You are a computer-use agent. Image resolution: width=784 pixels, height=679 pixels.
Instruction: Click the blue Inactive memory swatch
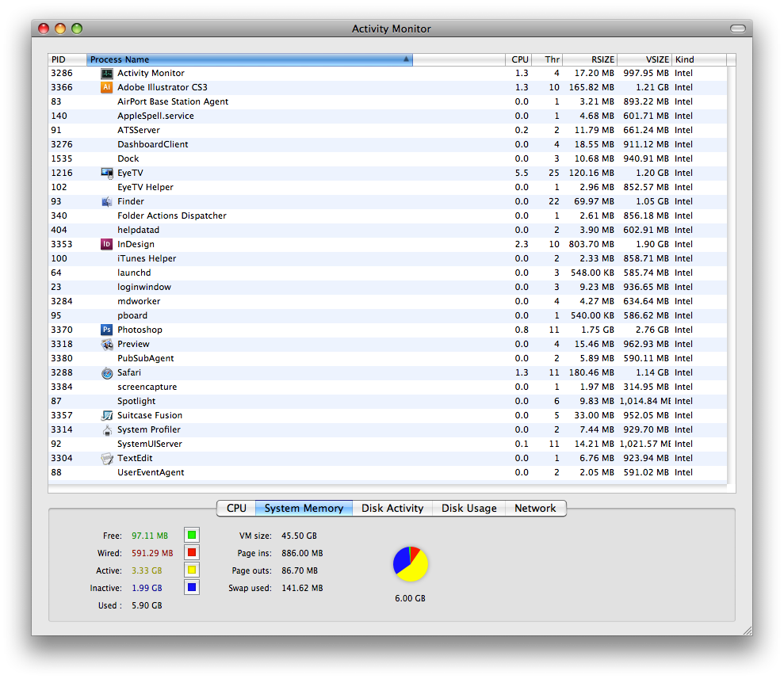tap(192, 588)
